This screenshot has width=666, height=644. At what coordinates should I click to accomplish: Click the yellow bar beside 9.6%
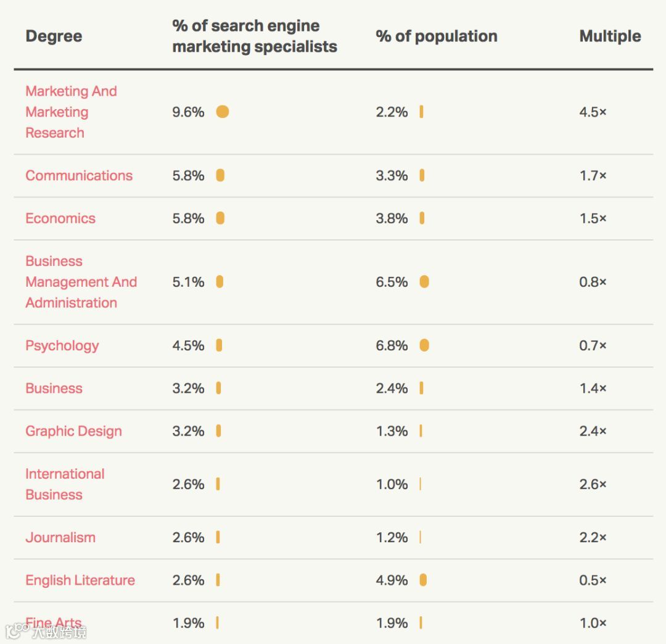223,112
